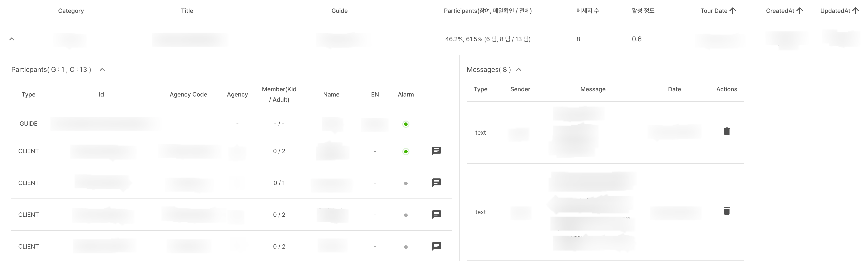Collapse the Particpants section

(103, 70)
